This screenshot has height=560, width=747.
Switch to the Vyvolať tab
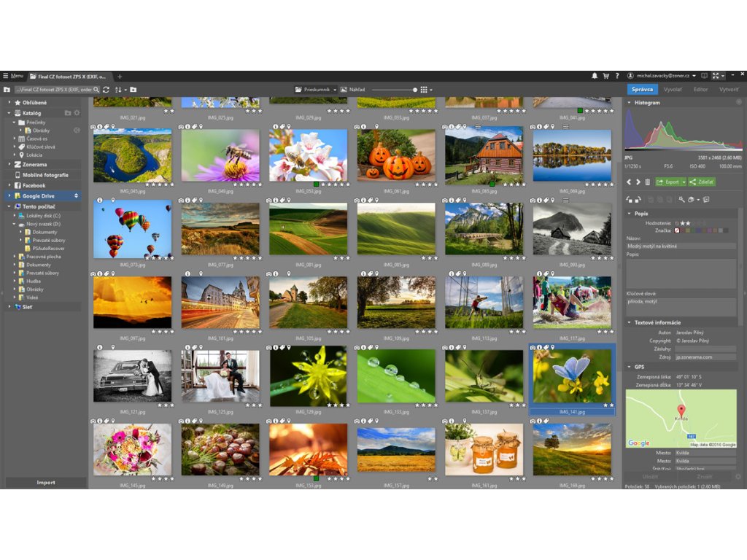pos(672,89)
